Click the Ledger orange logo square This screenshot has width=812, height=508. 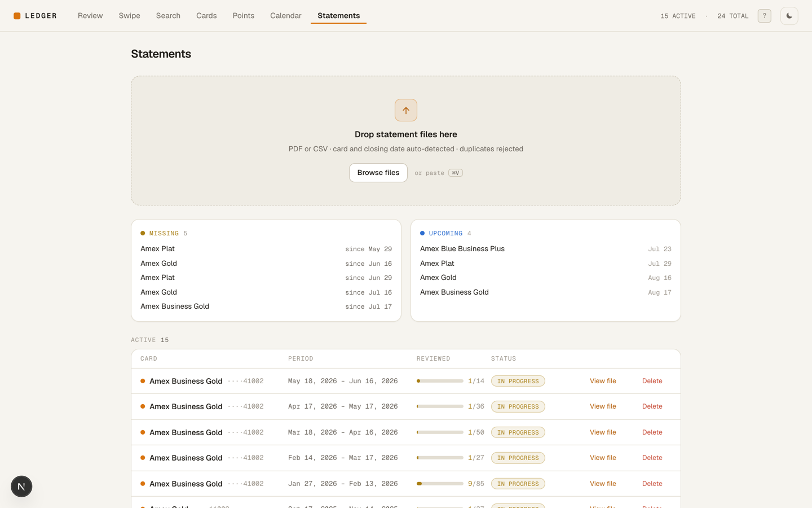point(17,16)
